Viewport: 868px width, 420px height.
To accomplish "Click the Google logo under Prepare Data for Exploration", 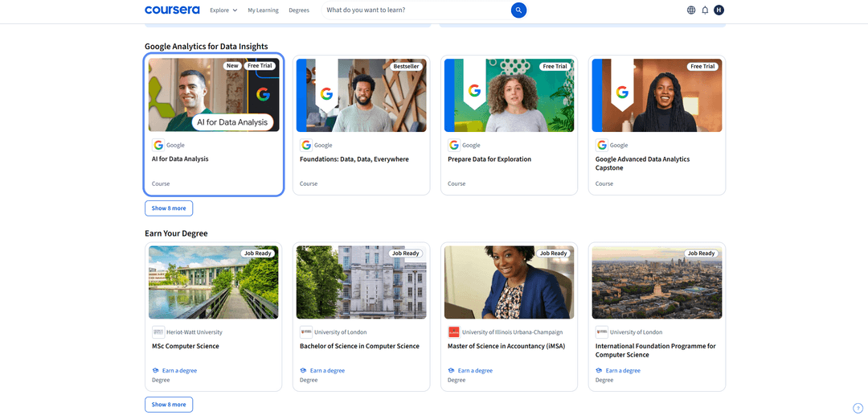I will 454,145.
